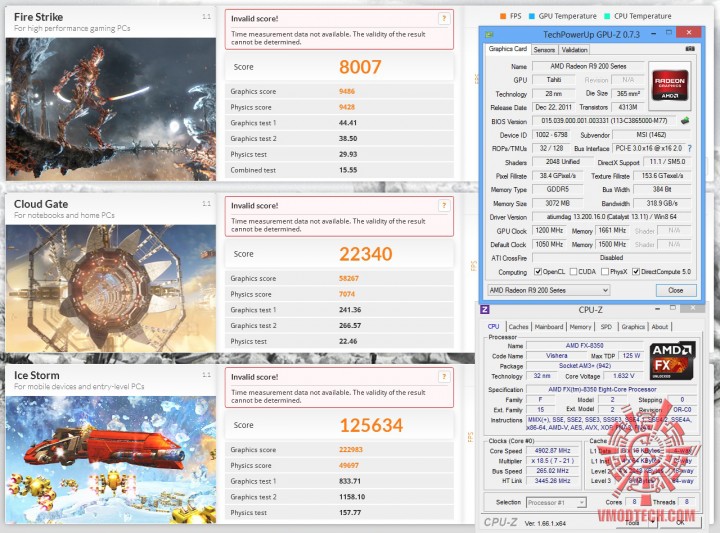Screen dimensions: 720x533
Task: Open the About tab in CPU-Z
Action: click(x=660, y=327)
